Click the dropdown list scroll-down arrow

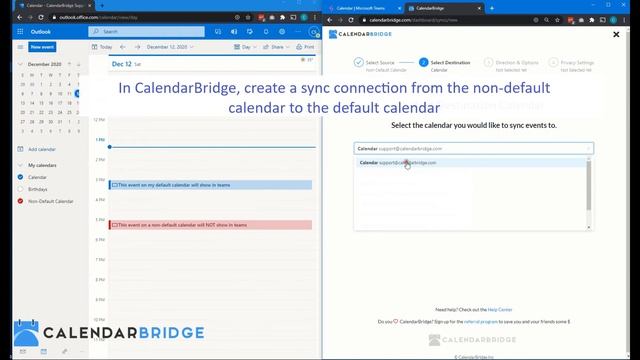pyautogui.click(x=589, y=227)
